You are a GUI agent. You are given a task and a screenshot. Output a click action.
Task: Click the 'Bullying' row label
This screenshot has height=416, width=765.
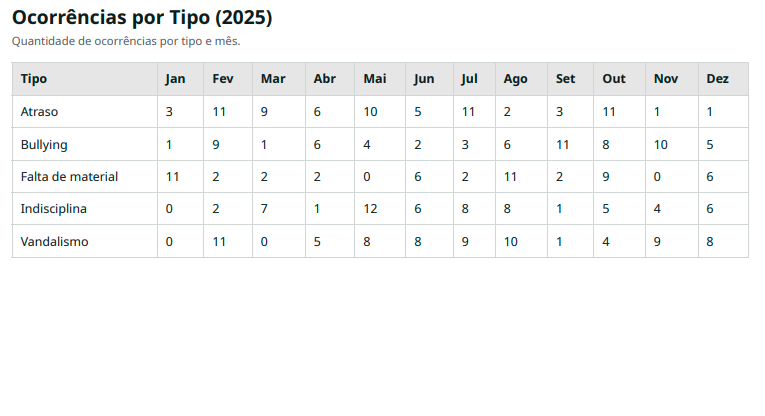pyautogui.click(x=44, y=145)
